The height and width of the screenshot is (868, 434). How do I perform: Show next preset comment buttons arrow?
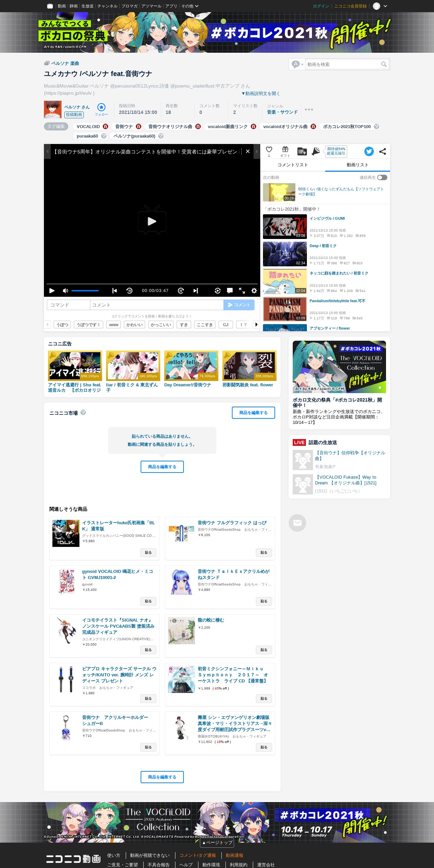(x=257, y=324)
